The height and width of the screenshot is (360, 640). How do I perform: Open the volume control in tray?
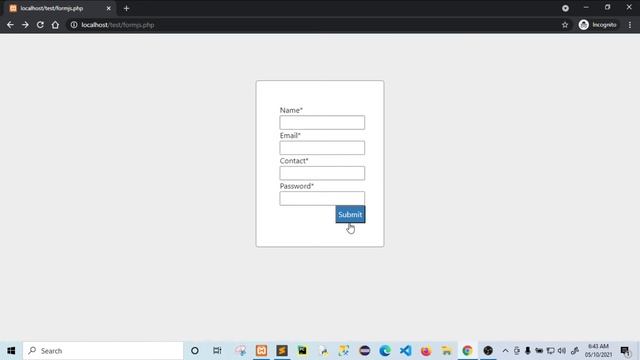pos(562,351)
